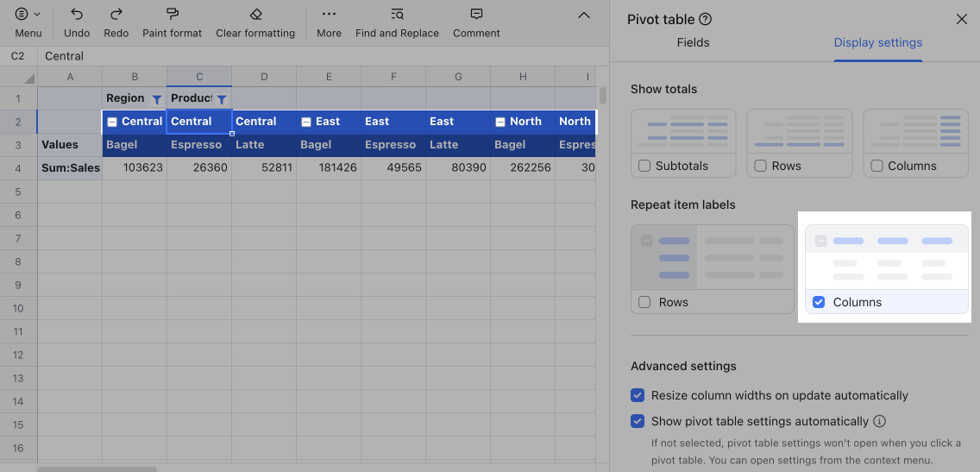Switch to the Fields tab
The height and width of the screenshot is (472, 980).
click(693, 42)
